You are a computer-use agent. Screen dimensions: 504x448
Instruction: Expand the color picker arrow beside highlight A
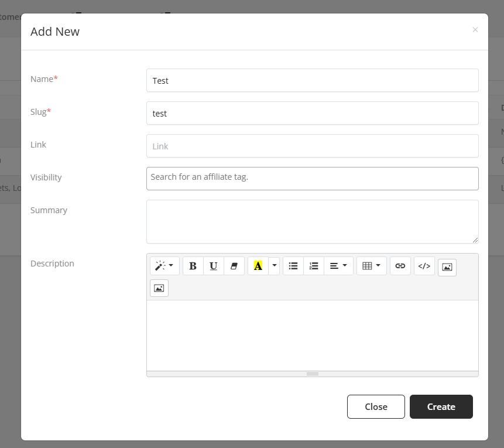coord(275,266)
